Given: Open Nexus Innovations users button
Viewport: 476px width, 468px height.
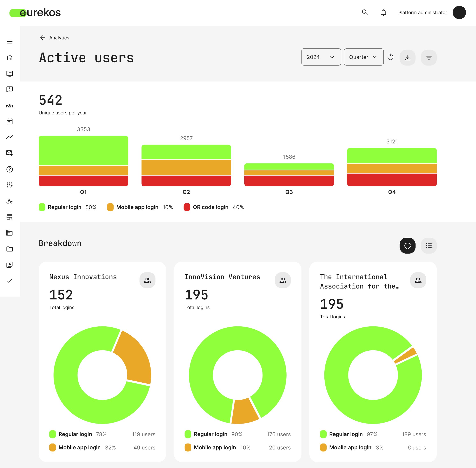Looking at the screenshot, I should point(147,280).
